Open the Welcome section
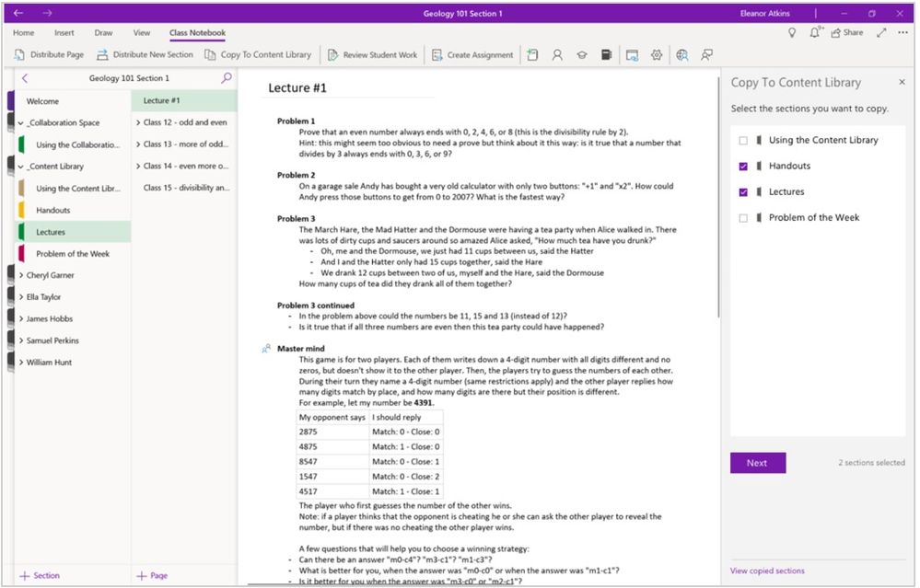 click(x=73, y=101)
